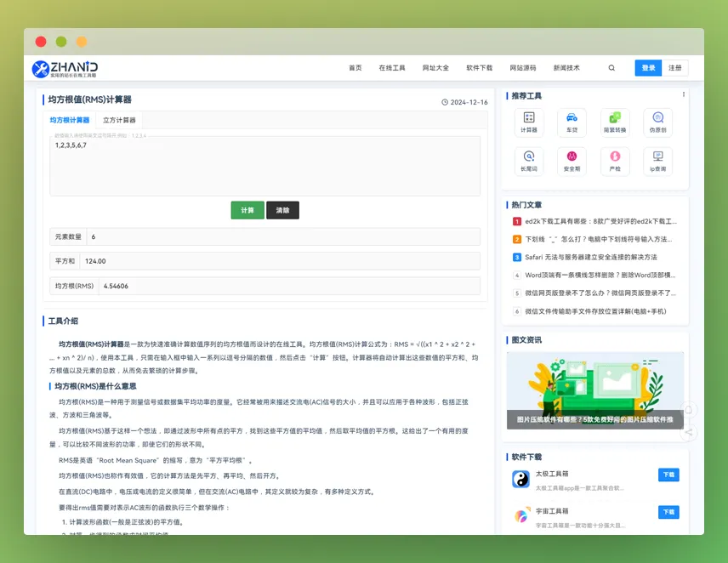Click the 均方根(RMS)是什么意思 subheading
This screenshot has width=728, height=563.
coord(95,386)
